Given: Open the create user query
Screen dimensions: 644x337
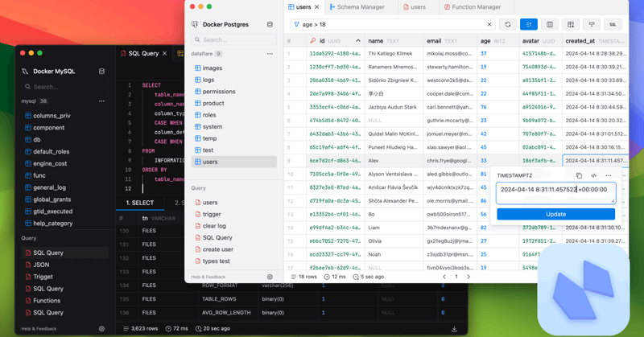Looking at the screenshot, I should (233, 249).
